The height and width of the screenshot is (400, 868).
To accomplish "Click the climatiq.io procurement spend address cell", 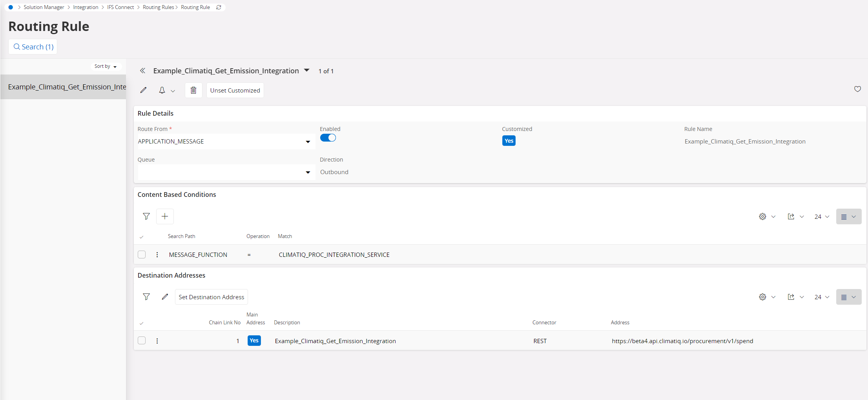I will [682, 341].
